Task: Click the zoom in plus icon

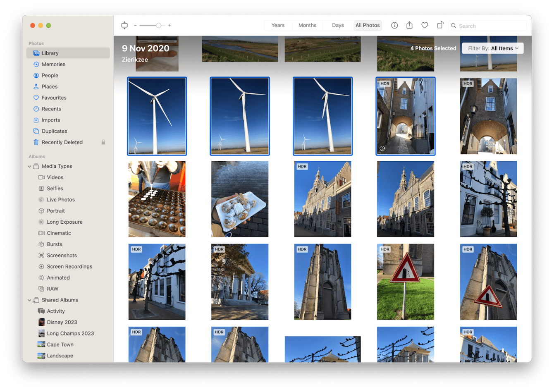Action: click(x=170, y=26)
